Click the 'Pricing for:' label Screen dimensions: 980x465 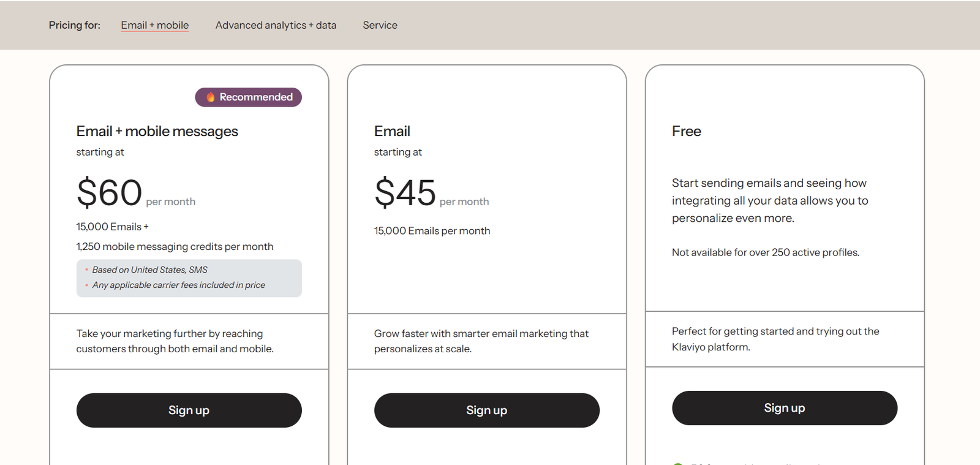coord(74,25)
